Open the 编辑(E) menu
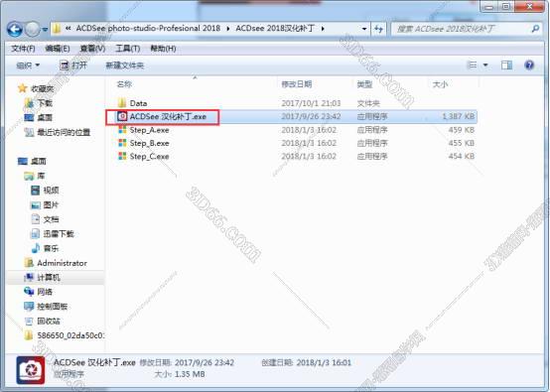The height and width of the screenshot is (392, 550). pos(58,49)
